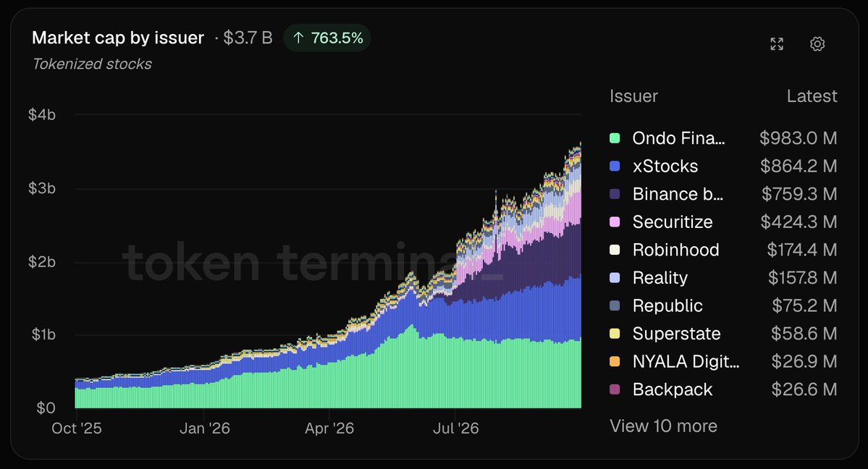The image size is (868, 469).
Task: Click the $3.7 B total value
Action: pos(248,38)
